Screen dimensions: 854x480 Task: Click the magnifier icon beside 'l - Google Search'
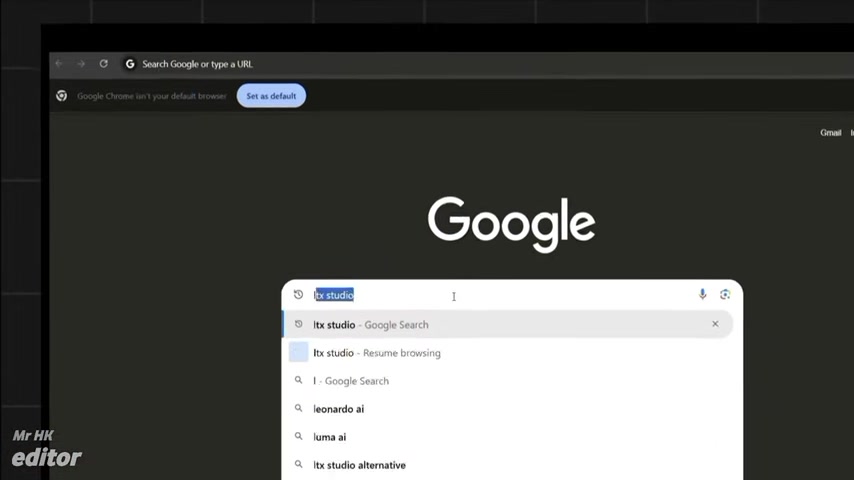(298, 380)
